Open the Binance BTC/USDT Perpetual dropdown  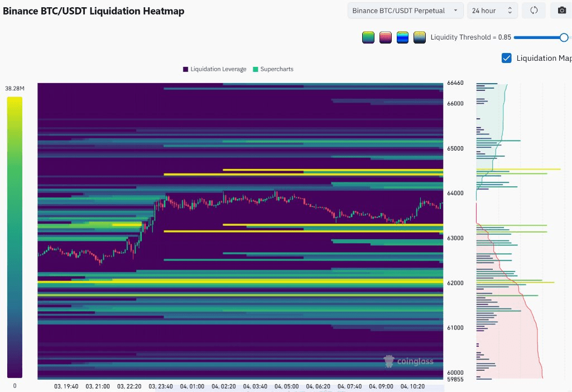[x=405, y=11]
